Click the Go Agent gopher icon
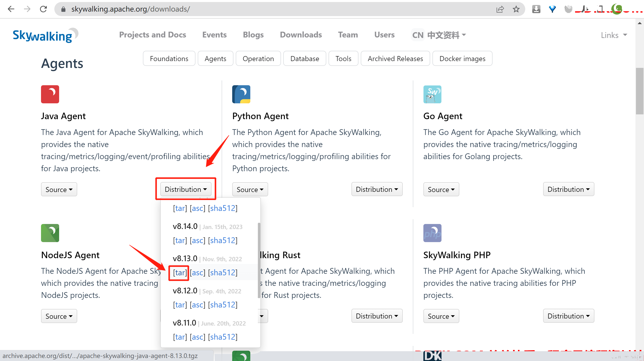 tap(432, 94)
